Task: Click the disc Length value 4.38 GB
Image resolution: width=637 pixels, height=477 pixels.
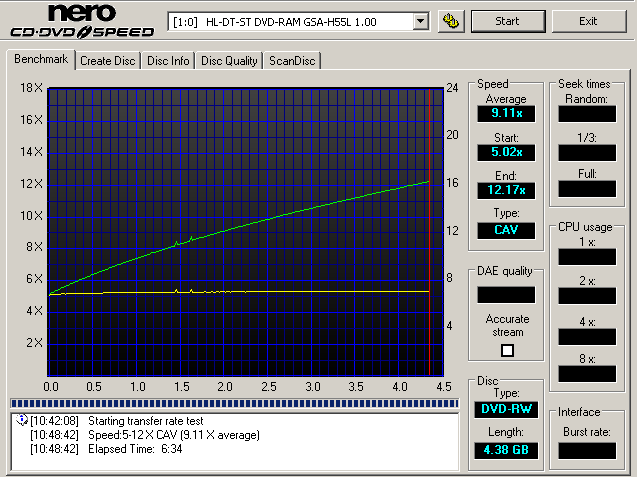Action: coord(506,450)
